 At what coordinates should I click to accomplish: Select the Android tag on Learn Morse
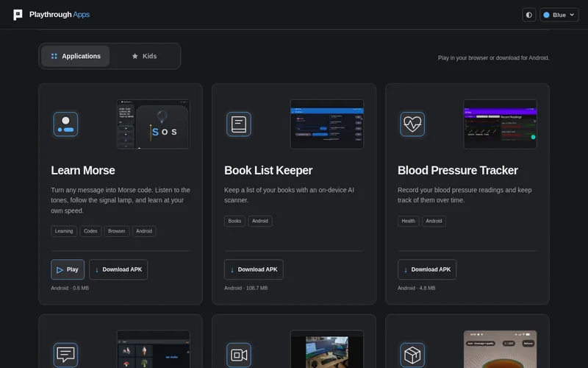click(144, 231)
